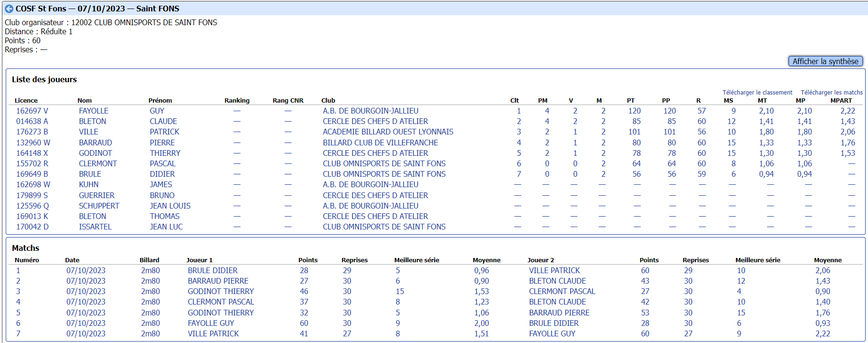
Task: Click first name JAMES
Action: (x=161, y=184)
